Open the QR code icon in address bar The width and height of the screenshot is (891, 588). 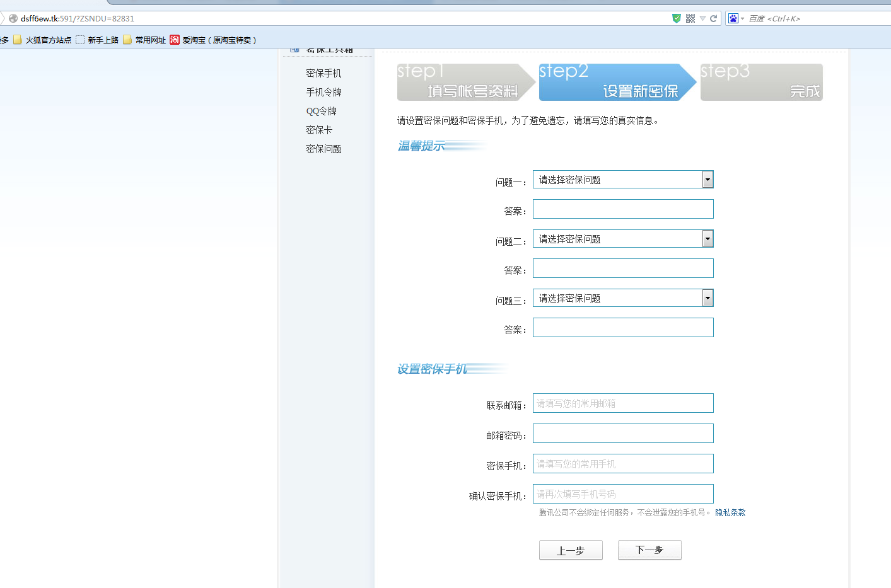pyautogui.click(x=690, y=18)
